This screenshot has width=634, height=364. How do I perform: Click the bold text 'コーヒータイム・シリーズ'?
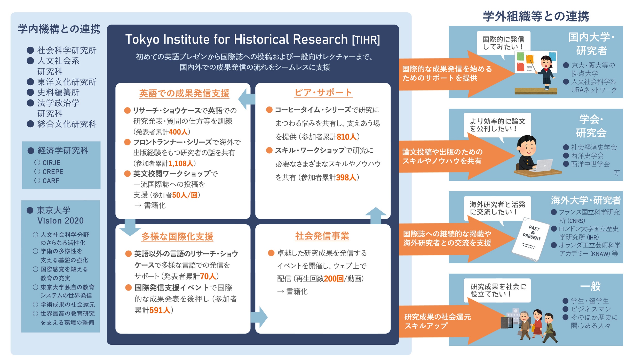click(313, 110)
